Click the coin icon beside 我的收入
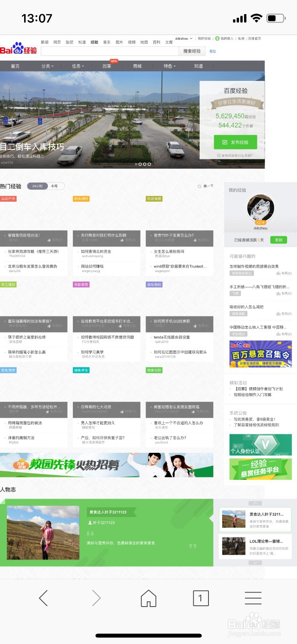 point(217,39)
